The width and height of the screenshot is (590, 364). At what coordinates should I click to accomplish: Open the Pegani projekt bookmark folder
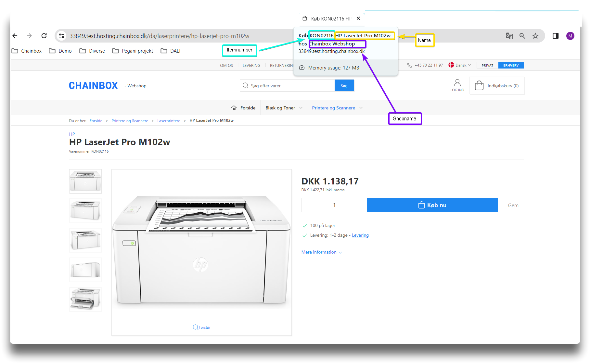tap(133, 51)
